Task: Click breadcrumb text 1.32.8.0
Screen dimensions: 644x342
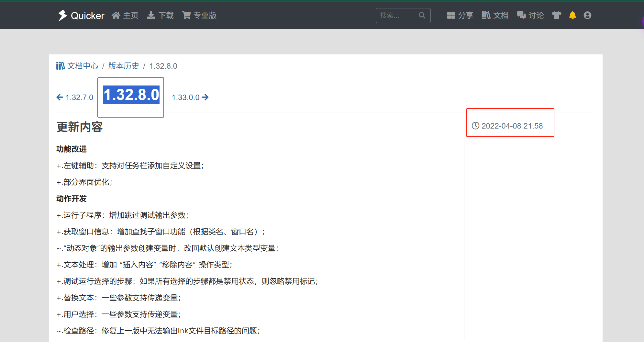Action: pyautogui.click(x=163, y=66)
